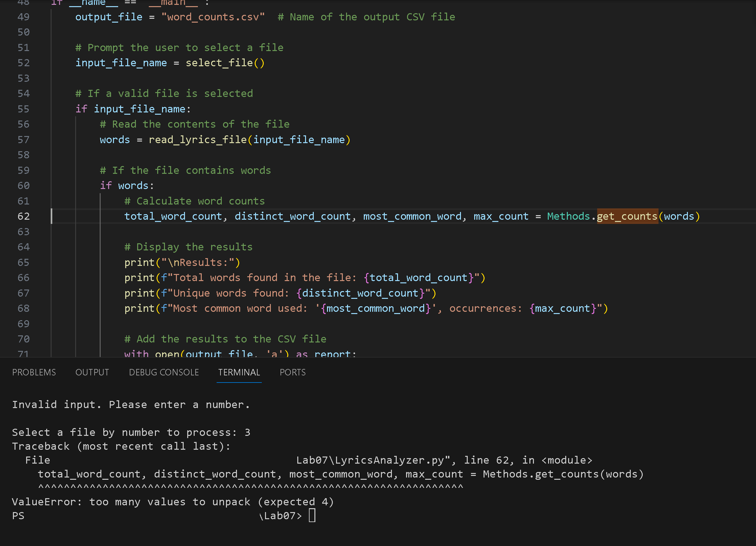Click the "word_counts.csv" string literal
The width and height of the screenshot is (756, 546).
click(213, 17)
